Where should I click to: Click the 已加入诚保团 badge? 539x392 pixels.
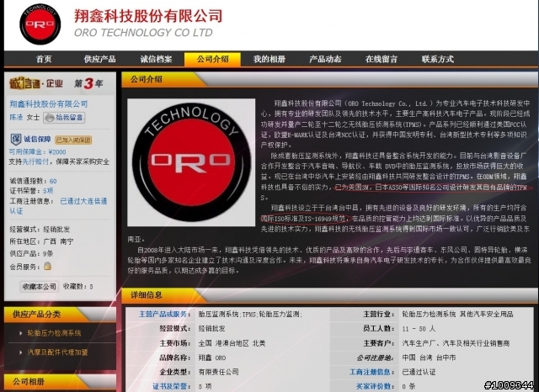[73, 140]
